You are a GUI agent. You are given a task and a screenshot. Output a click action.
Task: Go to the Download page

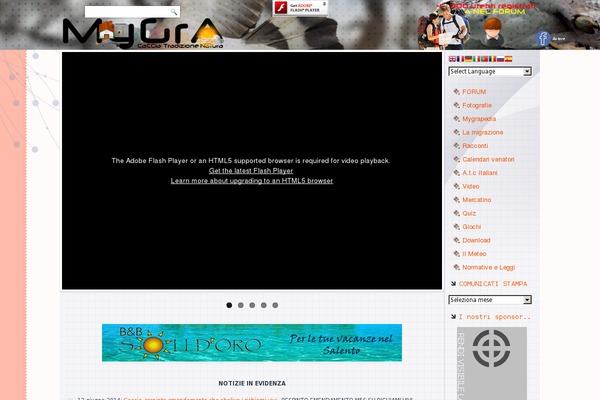coord(476,240)
